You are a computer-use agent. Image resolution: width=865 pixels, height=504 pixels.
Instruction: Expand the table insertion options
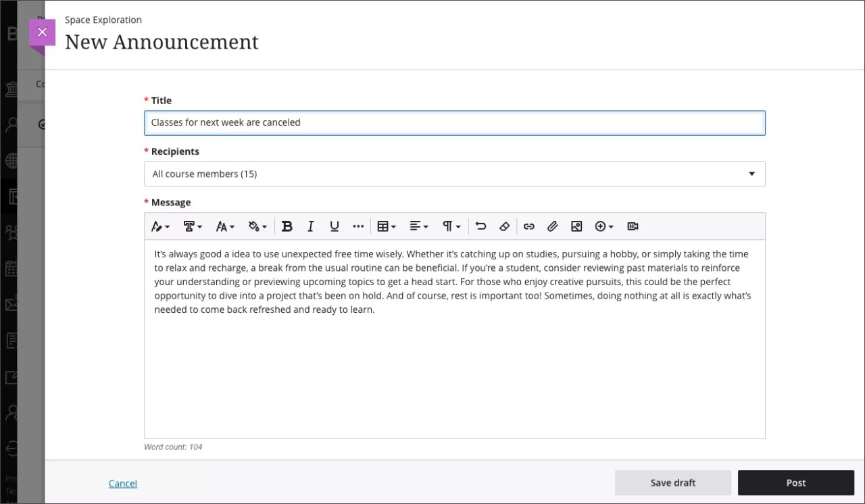pos(386,226)
